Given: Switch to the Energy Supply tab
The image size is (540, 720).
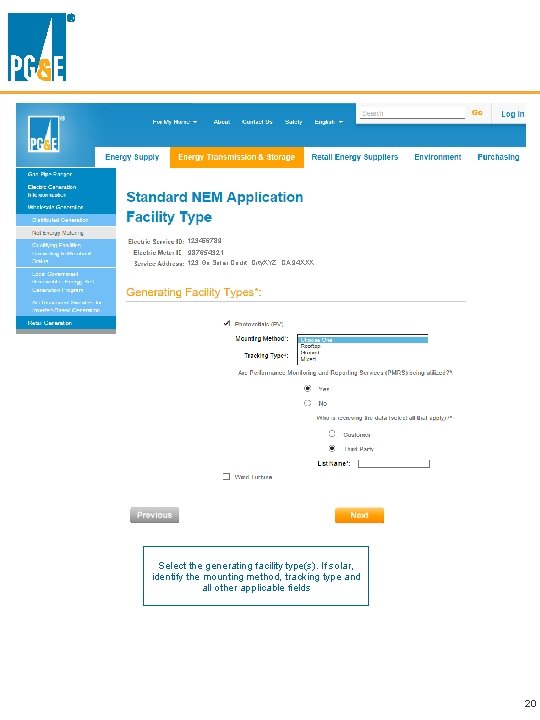Looking at the screenshot, I should pos(132,157).
